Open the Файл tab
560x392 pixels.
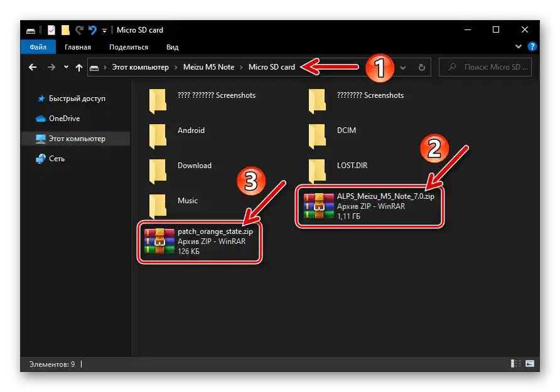38,47
